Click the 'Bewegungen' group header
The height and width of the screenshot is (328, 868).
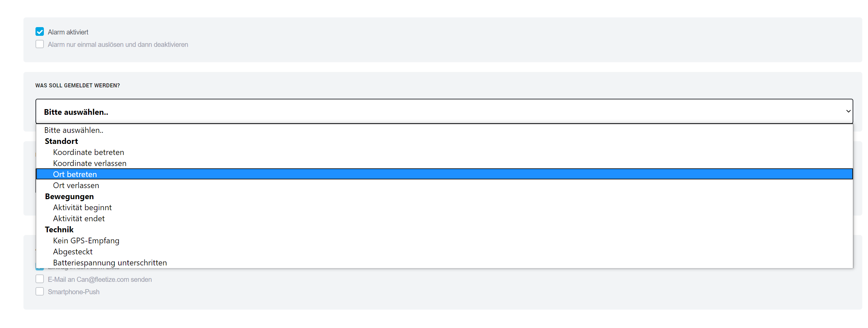click(69, 196)
